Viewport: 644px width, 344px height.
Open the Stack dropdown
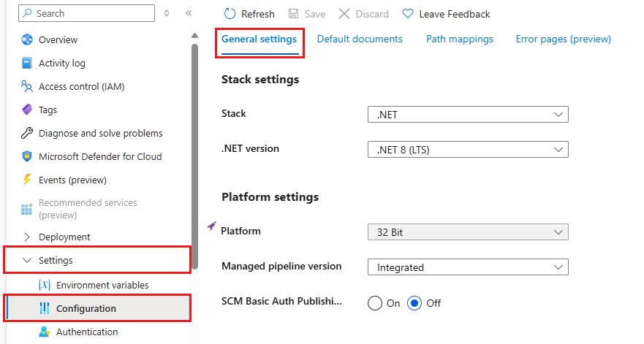(468, 115)
